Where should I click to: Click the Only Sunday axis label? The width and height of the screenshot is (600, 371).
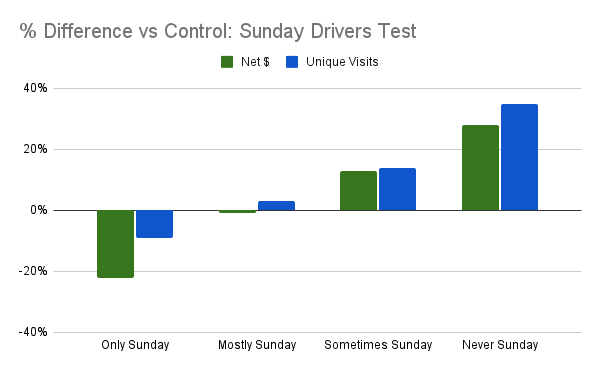[x=135, y=345]
